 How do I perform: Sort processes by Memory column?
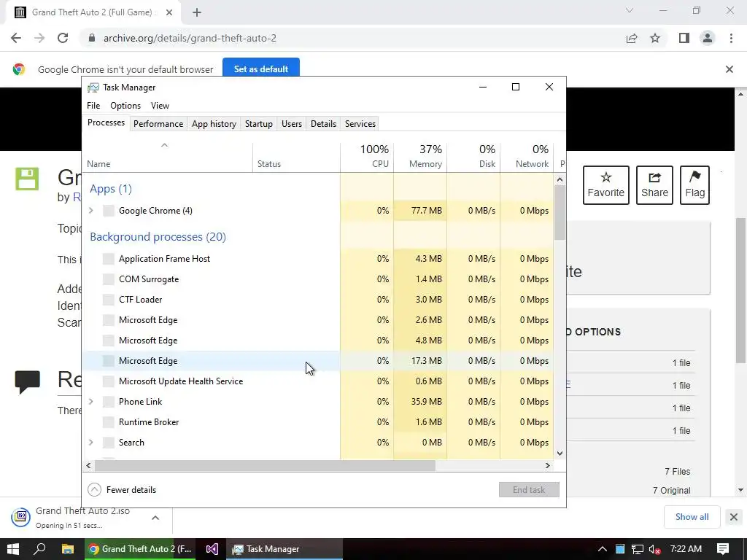(x=421, y=156)
